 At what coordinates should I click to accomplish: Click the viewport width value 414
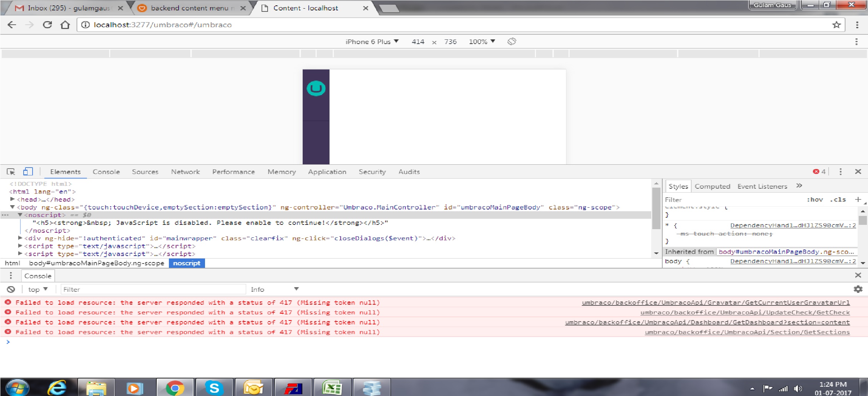click(x=418, y=42)
